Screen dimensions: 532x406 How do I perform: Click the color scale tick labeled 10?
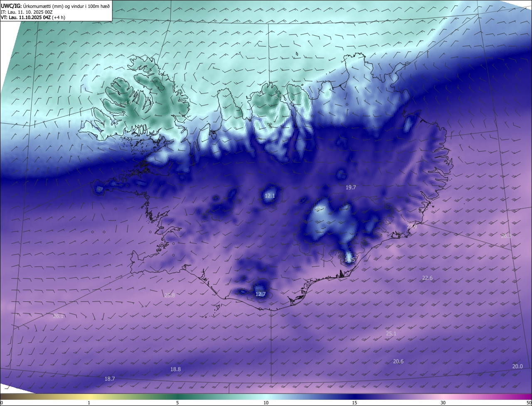click(x=266, y=403)
